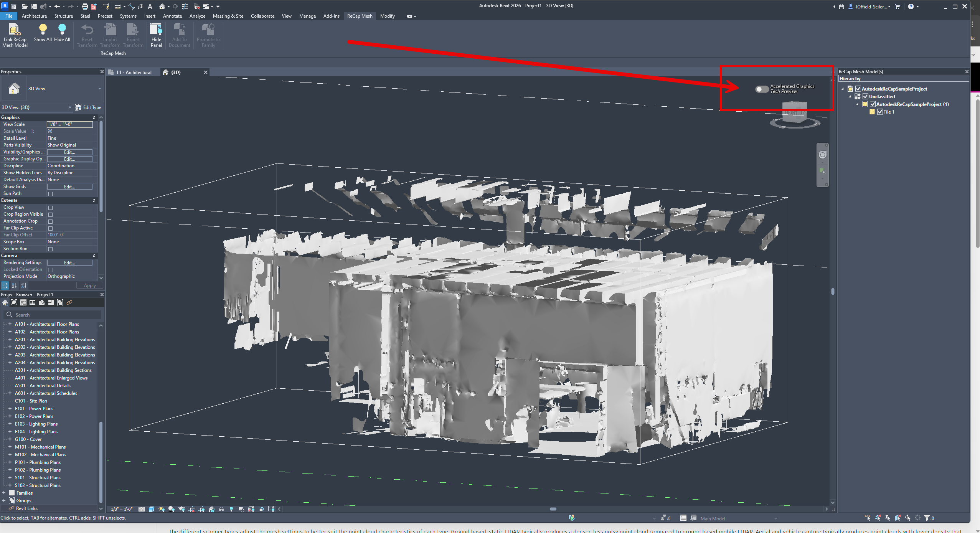Click Unlocked 3D View house icon
This screenshot has height=533, width=980.
211,509
